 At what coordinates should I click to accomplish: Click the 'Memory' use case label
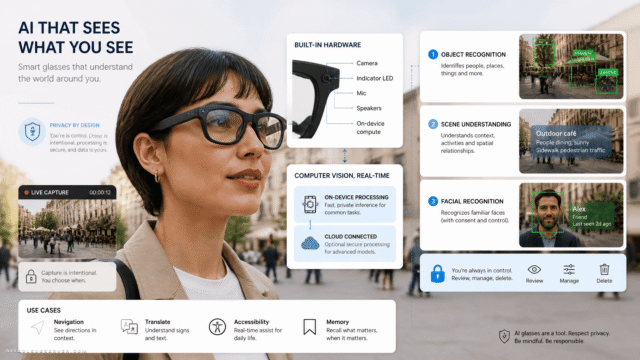[338, 322]
